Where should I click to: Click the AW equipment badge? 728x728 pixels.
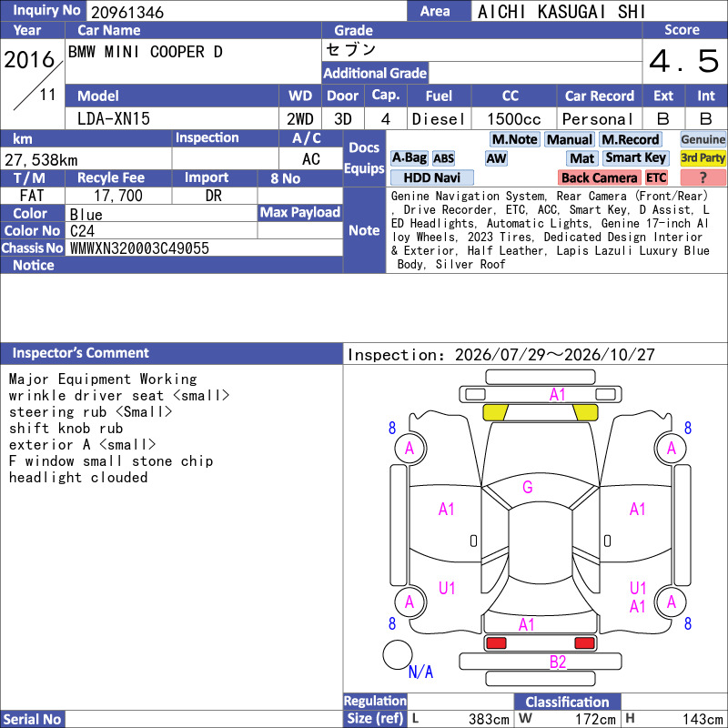coord(496,158)
